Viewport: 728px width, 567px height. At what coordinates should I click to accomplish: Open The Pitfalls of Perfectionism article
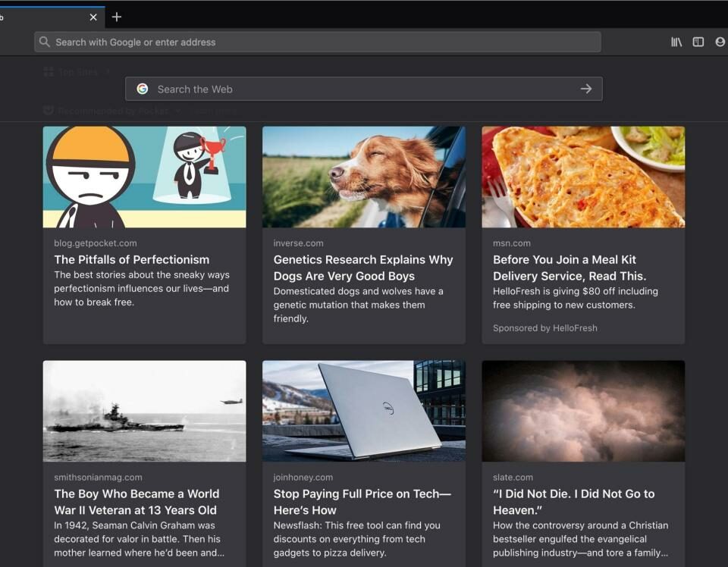[x=132, y=259]
